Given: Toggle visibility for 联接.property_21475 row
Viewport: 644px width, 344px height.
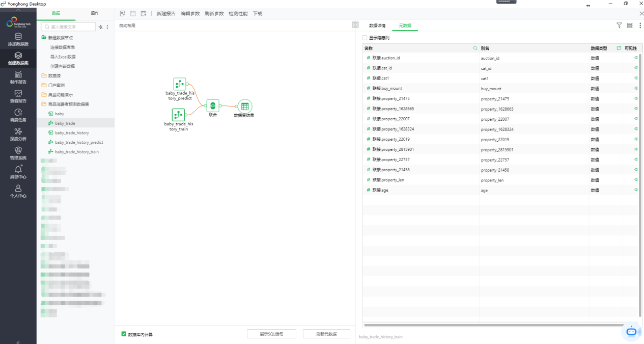Looking at the screenshot, I should [636, 98].
